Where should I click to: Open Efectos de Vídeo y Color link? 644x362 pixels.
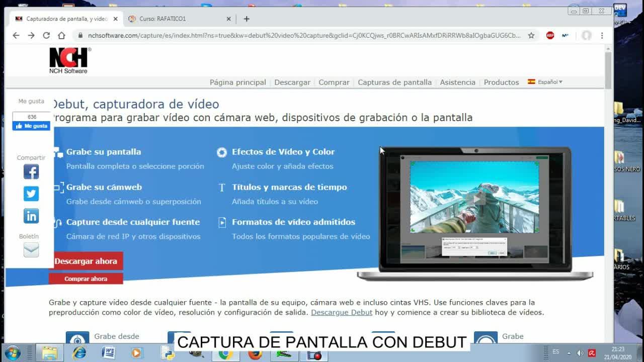(283, 152)
